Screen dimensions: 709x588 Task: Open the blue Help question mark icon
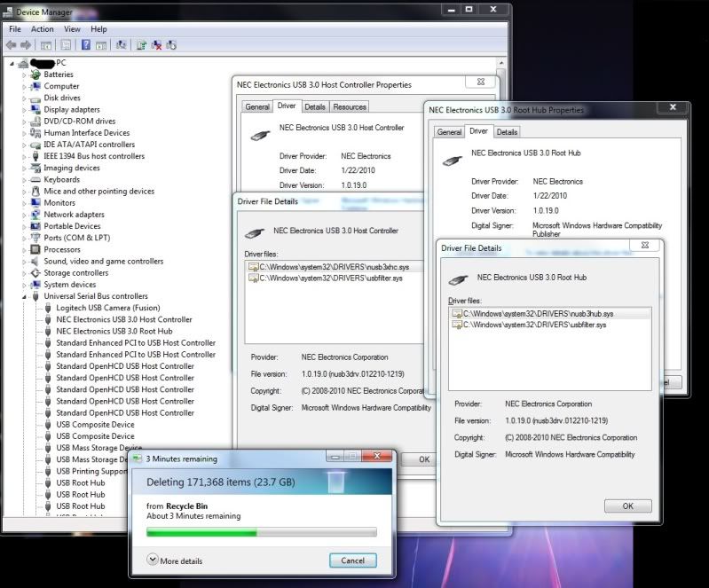[86, 44]
